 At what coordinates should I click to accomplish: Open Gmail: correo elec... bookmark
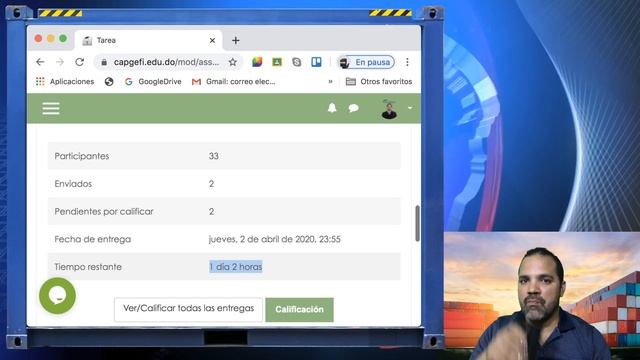(233, 82)
